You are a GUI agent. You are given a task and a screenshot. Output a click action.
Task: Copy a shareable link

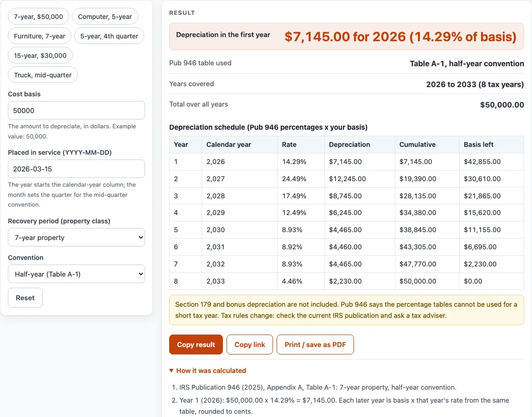[250, 344]
